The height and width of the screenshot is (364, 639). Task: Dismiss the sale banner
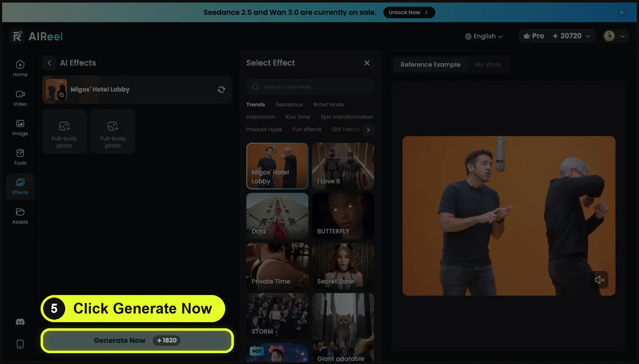click(x=622, y=13)
